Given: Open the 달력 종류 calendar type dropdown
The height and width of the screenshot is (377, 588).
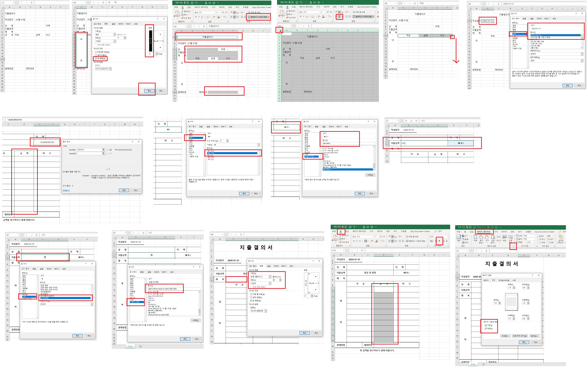Looking at the screenshot, I should pyautogui.click(x=582, y=61).
